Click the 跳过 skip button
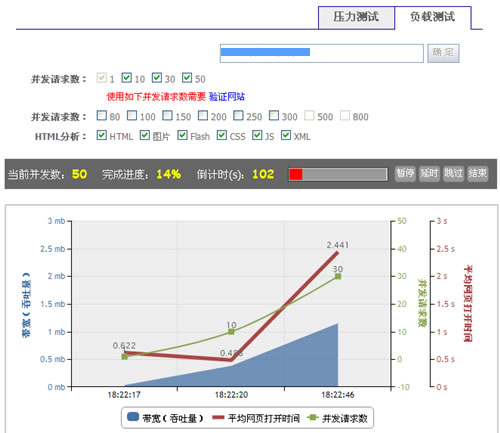 tap(453, 174)
